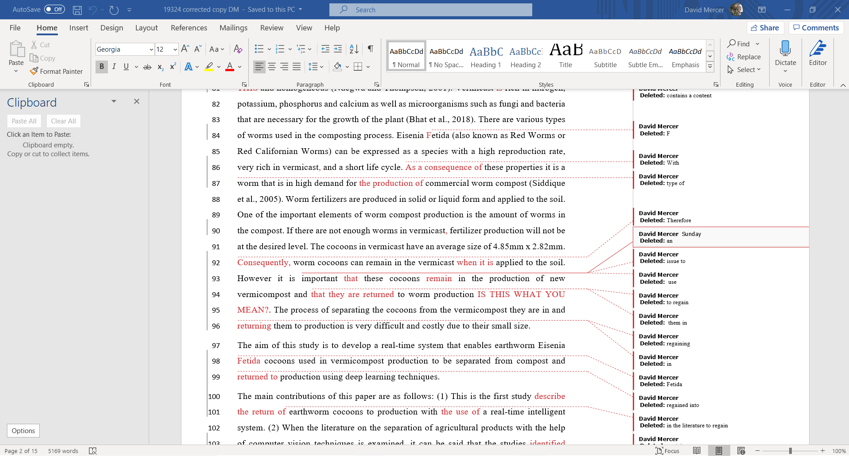The image size is (849, 456).
Task: Open the Review tab
Action: pos(271,28)
